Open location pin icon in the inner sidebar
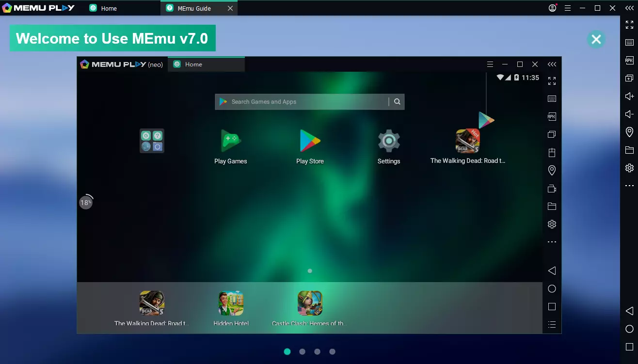638x364 pixels. coord(552,170)
